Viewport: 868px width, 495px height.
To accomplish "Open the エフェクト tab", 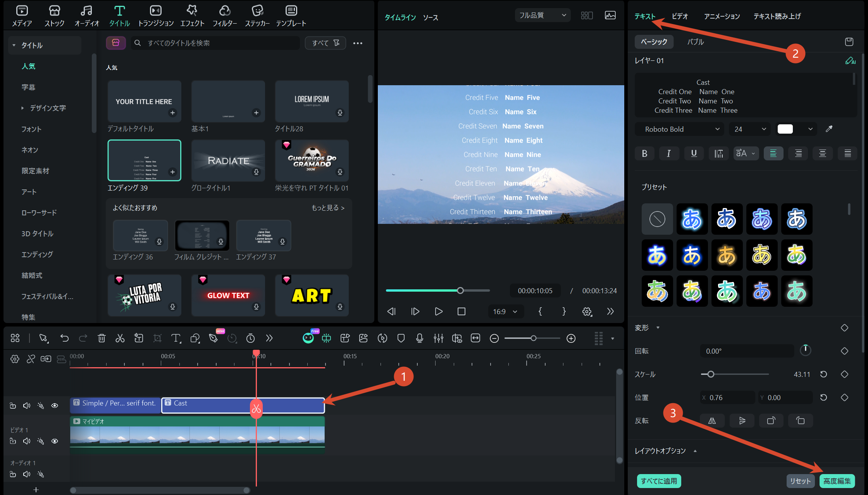I will point(192,16).
